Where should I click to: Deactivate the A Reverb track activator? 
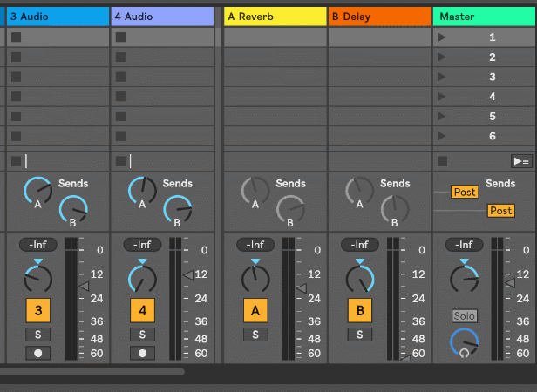click(x=255, y=310)
